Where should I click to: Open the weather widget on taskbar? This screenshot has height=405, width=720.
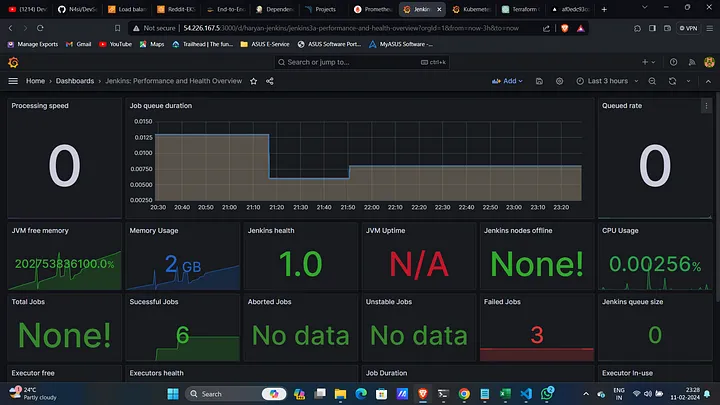[32, 394]
